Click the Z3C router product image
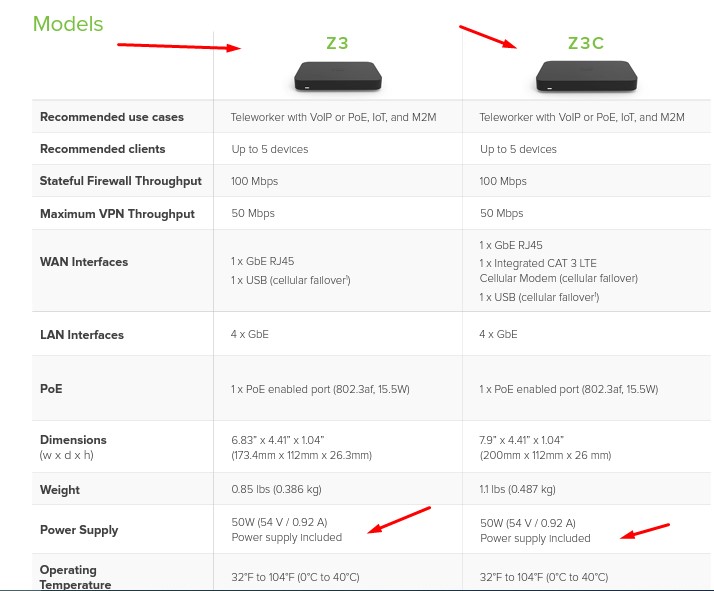Screen dimensions: 714x591 click(584, 75)
